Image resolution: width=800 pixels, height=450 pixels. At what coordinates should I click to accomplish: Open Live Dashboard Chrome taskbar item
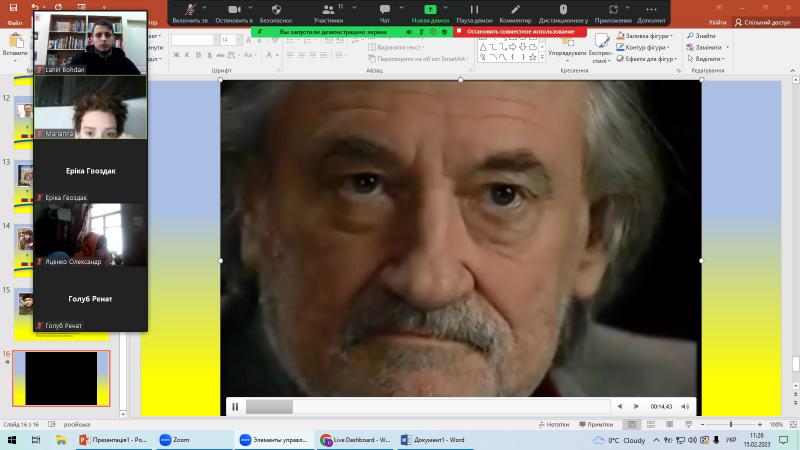click(x=355, y=440)
